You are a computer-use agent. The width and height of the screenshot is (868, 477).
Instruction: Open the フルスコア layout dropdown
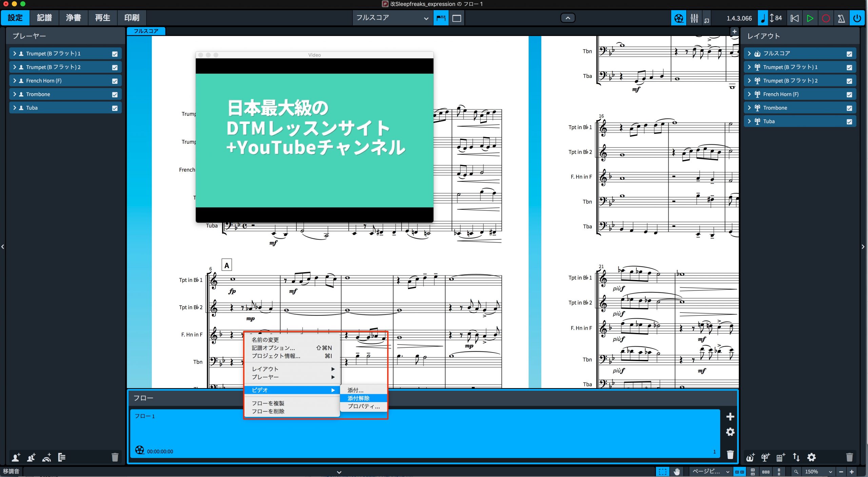(392, 18)
